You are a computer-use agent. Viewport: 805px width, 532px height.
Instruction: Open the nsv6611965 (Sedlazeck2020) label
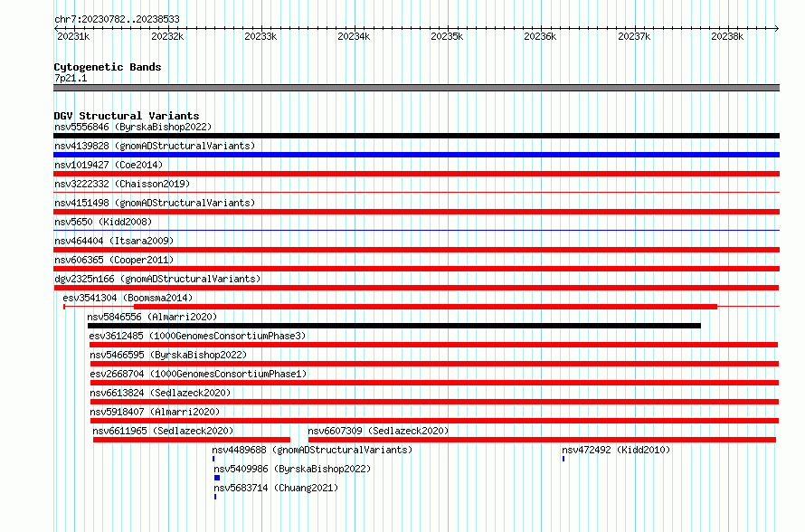tap(163, 431)
